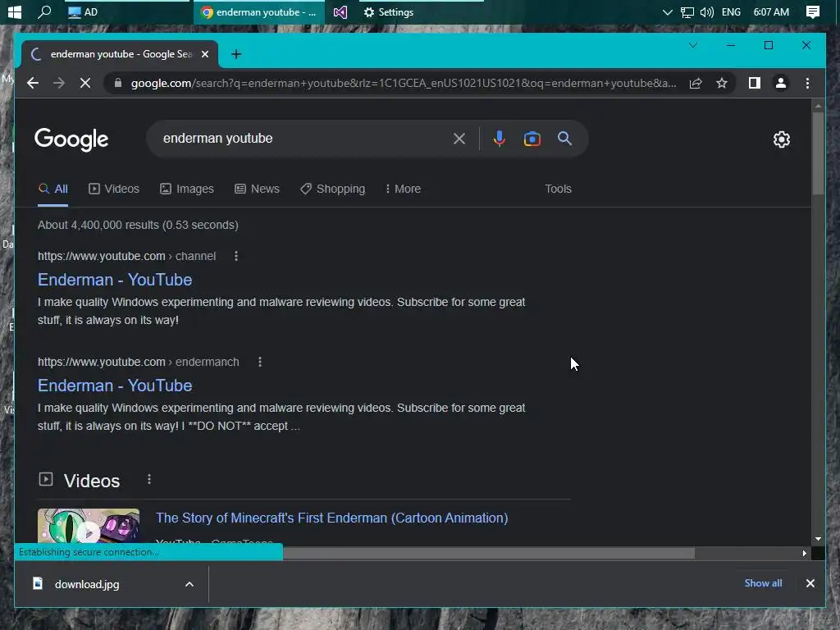Show hidden system tray icons
This screenshot has width=840, height=630.
tap(667, 11)
